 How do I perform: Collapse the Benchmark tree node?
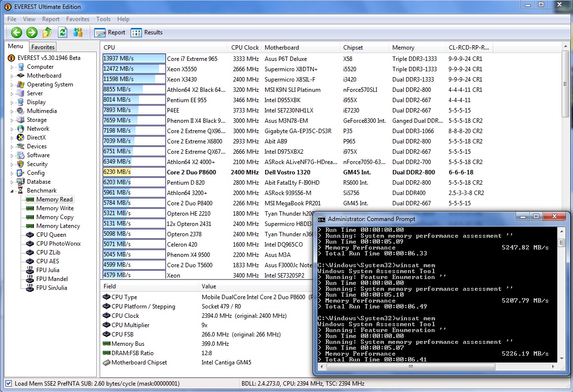tap(12, 191)
